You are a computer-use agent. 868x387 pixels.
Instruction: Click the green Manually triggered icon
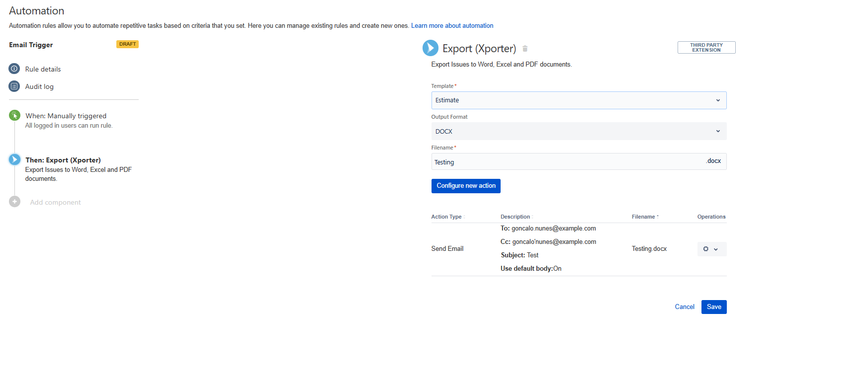pyautogui.click(x=14, y=115)
